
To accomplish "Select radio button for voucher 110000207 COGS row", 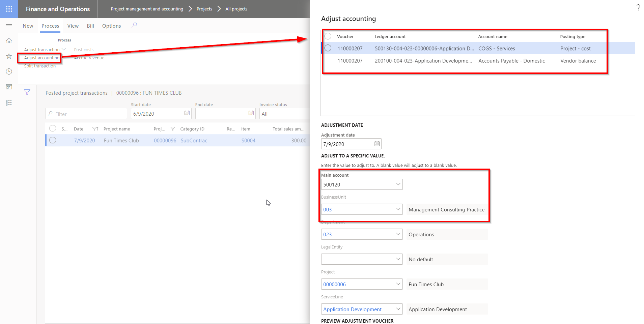I will (x=328, y=48).
